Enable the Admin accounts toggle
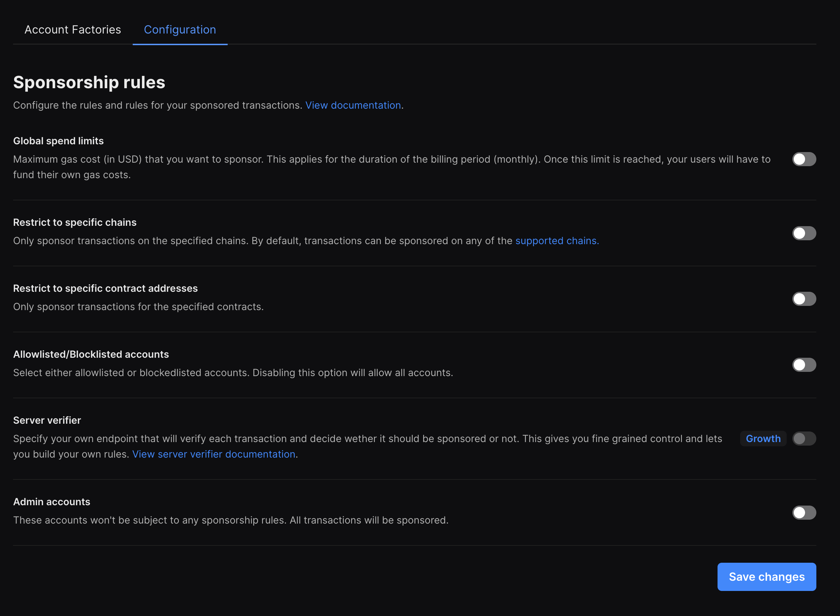The height and width of the screenshot is (616, 840). coord(804,513)
